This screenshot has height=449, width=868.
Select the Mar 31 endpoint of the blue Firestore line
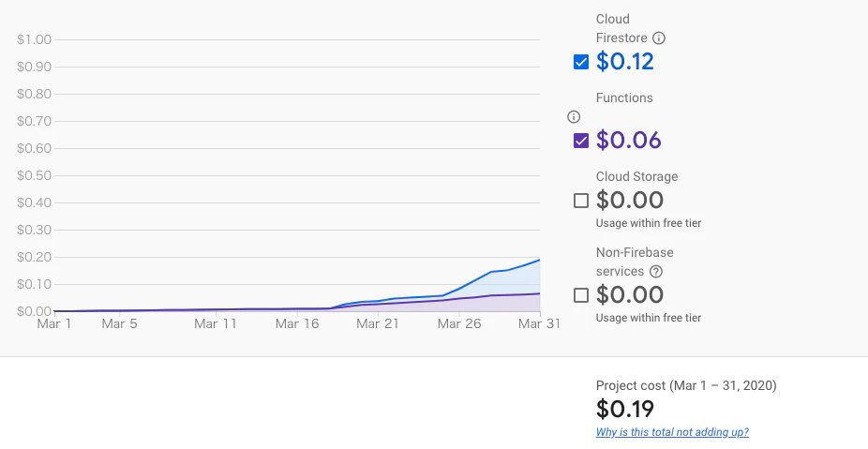point(539,260)
